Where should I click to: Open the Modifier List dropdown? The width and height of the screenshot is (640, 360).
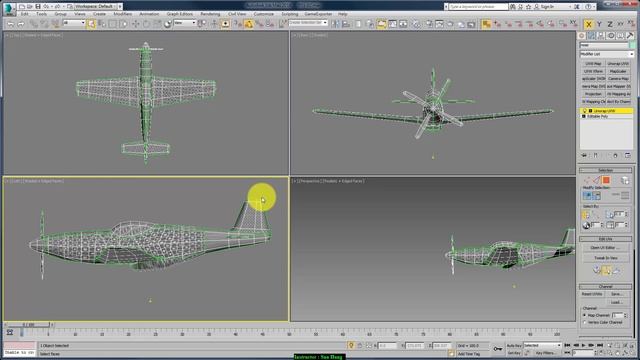(607, 54)
